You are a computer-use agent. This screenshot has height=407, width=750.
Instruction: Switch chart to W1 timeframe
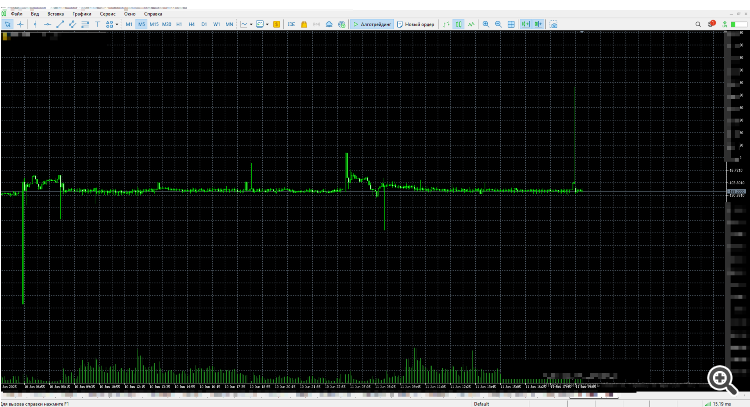[x=217, y=24]
